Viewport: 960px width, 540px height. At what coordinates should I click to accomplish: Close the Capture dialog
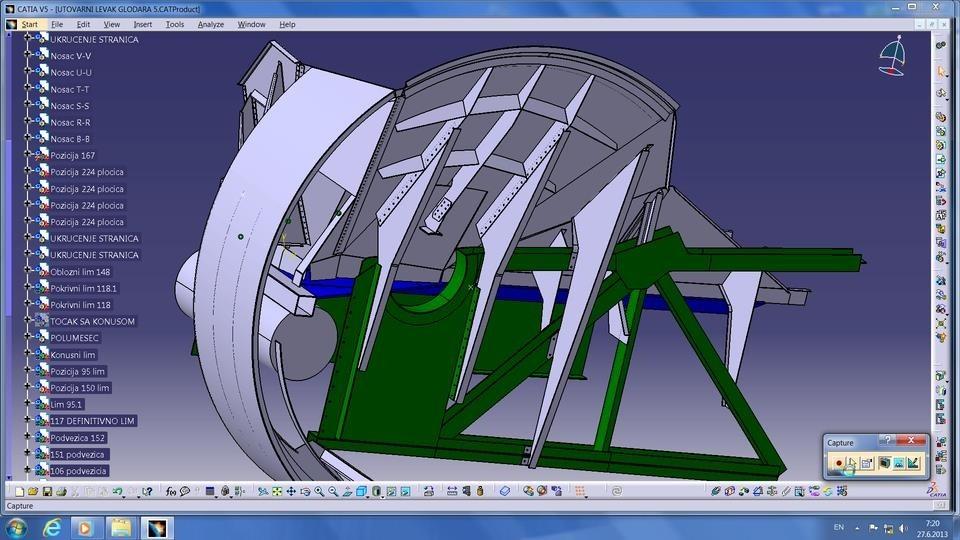pyautogui.click(x=911, y=440)
